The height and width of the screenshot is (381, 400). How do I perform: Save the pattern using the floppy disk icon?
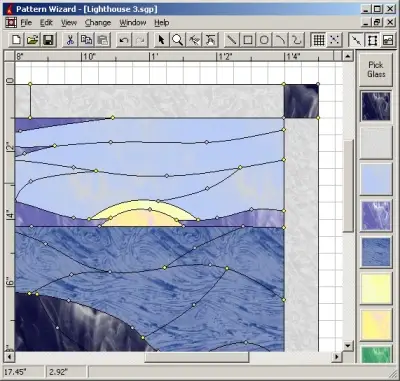[48, 40]
